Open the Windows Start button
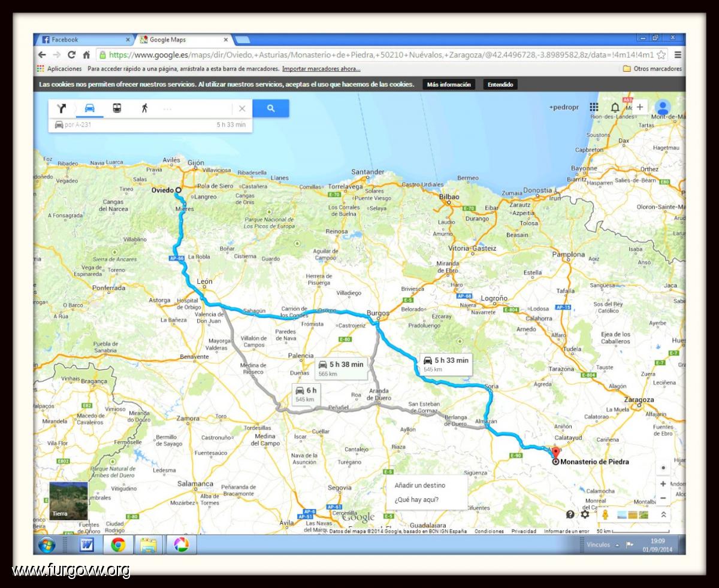Screen dimensions: 719x588 click(46, 545)
